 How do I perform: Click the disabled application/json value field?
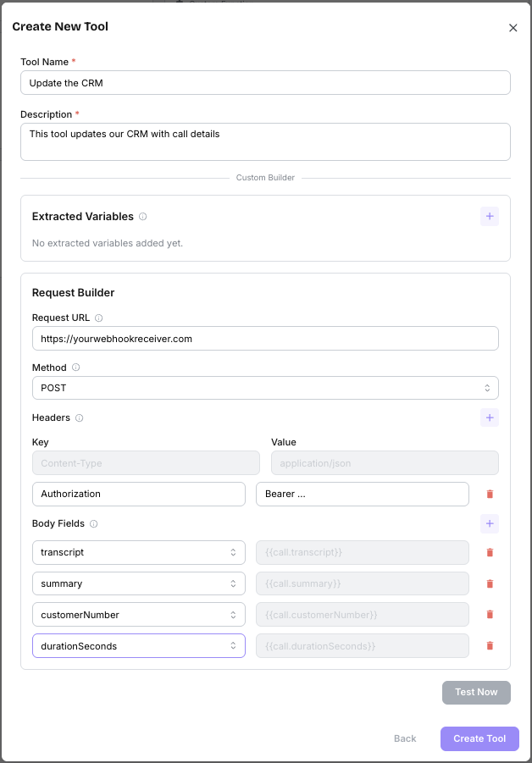[x=385, y=462]
